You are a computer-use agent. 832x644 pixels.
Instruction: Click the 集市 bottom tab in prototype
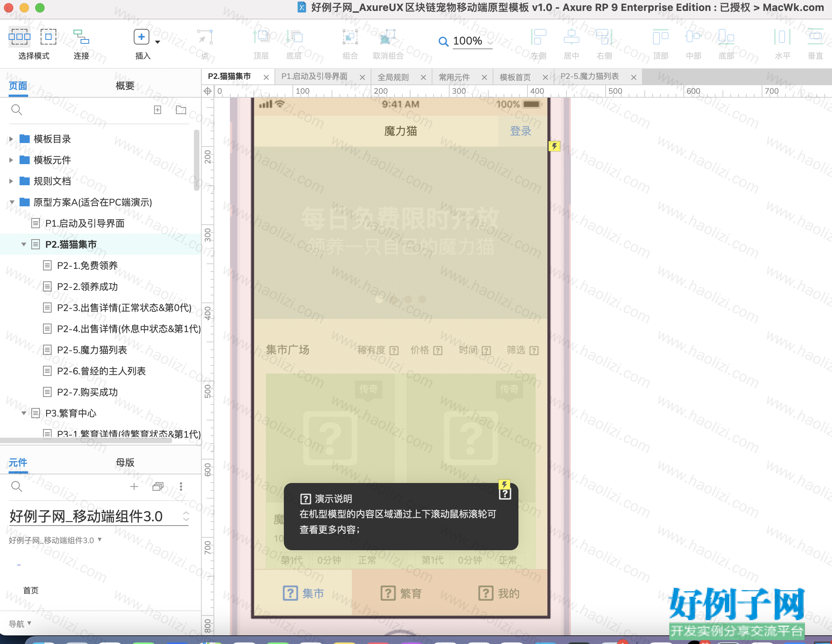point(303,593)
